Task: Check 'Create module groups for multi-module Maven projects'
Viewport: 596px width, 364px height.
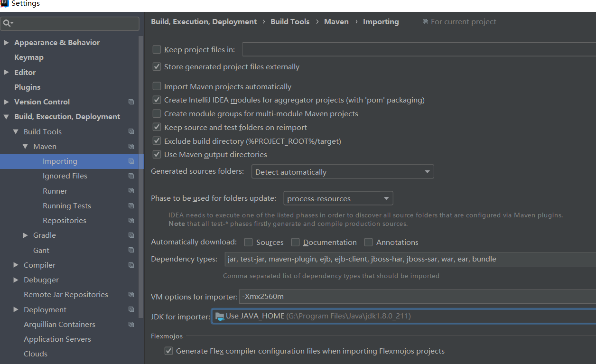Action: pyautogui.click(x=157, y=114)
